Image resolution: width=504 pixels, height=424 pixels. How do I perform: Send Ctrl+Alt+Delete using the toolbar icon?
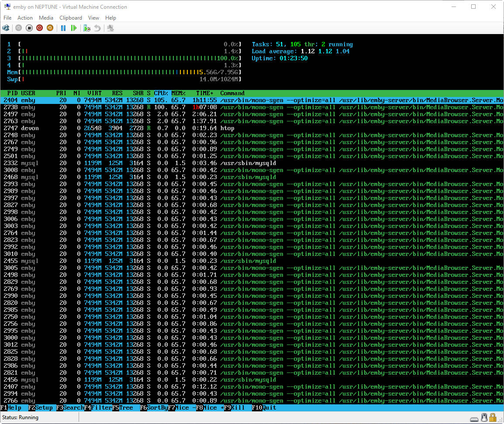tap(6, 28)
